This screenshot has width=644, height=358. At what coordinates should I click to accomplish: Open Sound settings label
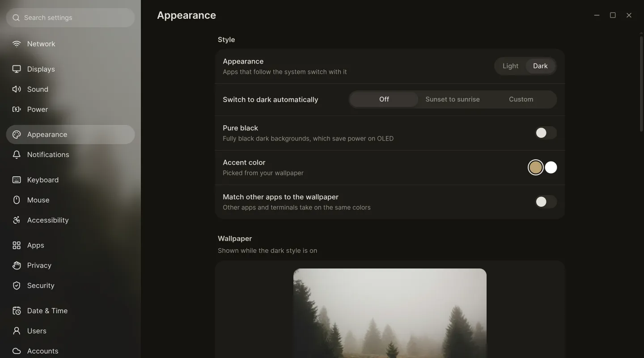tap(38, 89)
